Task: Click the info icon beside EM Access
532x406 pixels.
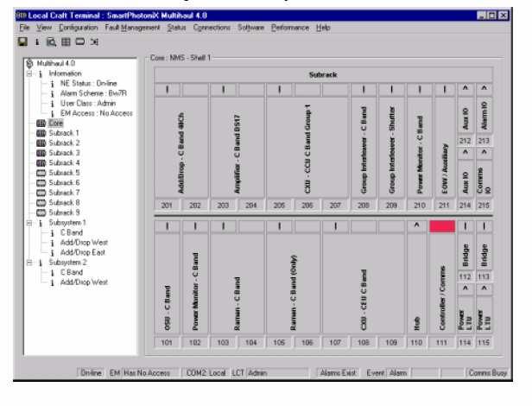Action: pos(52,113)
